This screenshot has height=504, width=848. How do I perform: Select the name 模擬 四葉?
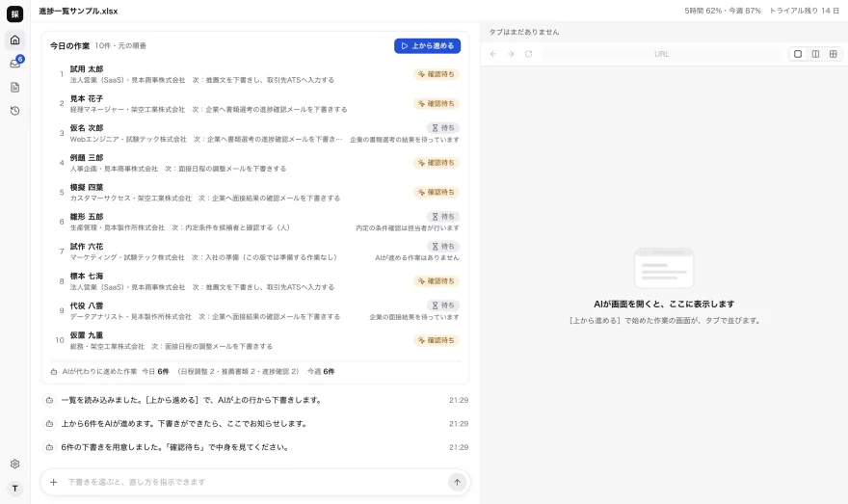coord(87,187)
